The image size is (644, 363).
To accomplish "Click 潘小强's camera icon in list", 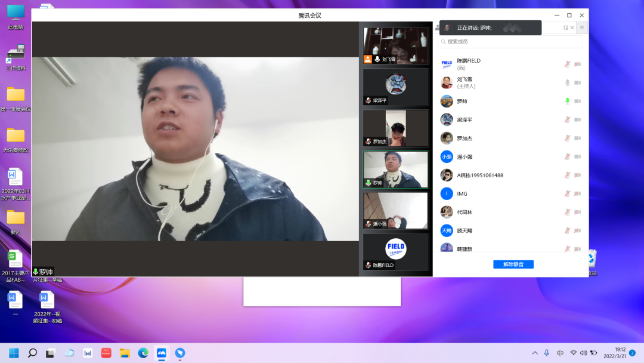I will pos(577,156).
